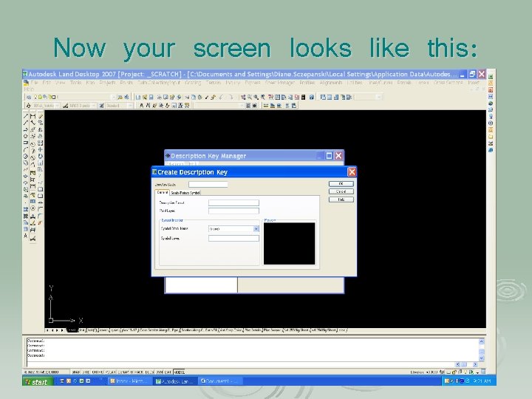Click command window scroll down arrow

(482, 358)
